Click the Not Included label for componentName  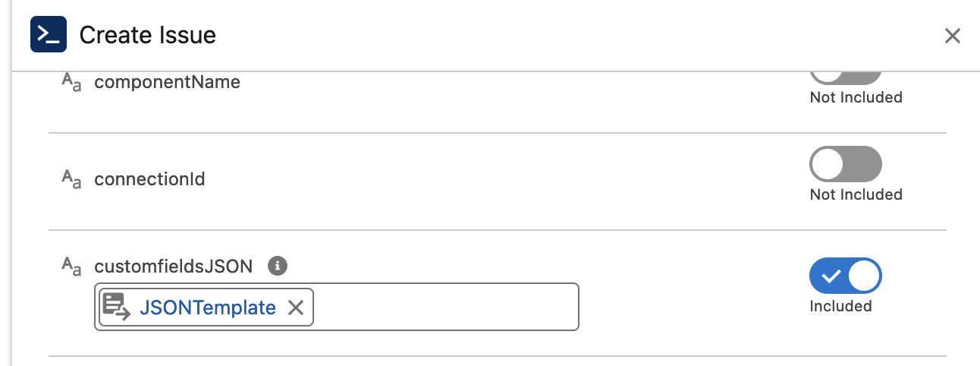coord(856,97)
